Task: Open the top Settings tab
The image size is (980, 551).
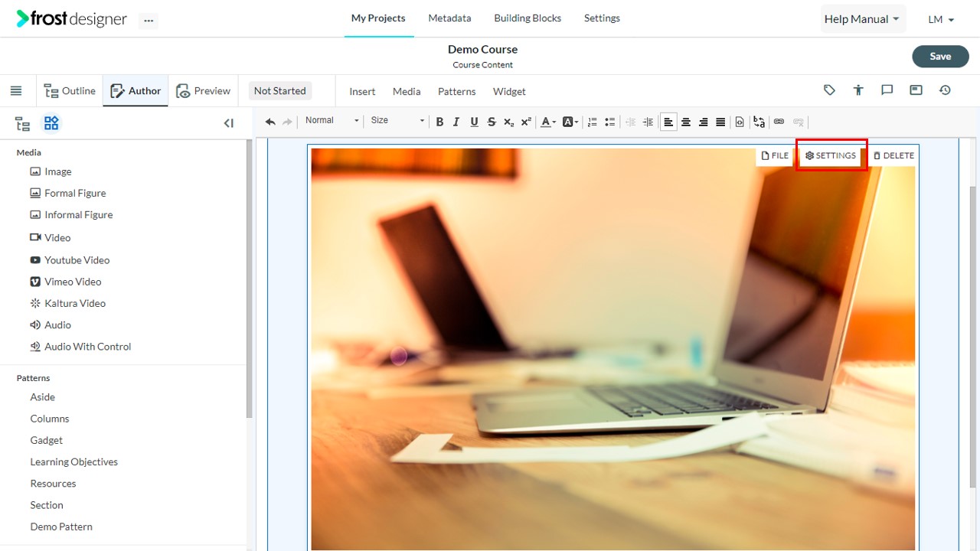Action: coord(602,18)
